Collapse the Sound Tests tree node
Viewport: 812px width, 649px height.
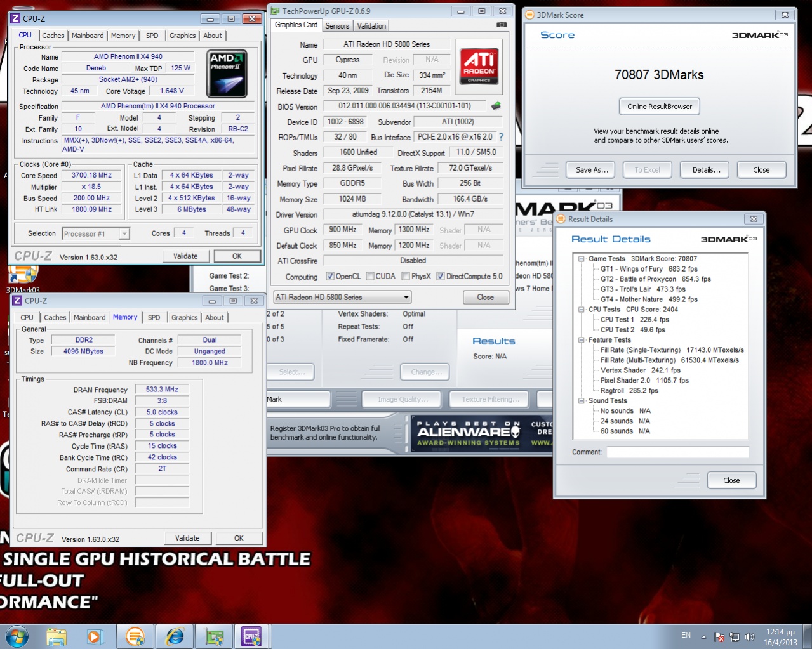tap(582, 401)
